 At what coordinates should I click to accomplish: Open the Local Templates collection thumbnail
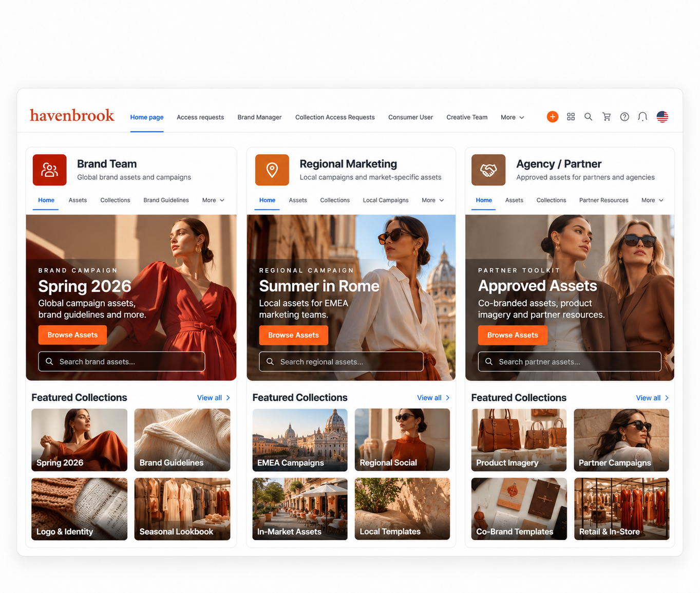click(x=402, y=509)
